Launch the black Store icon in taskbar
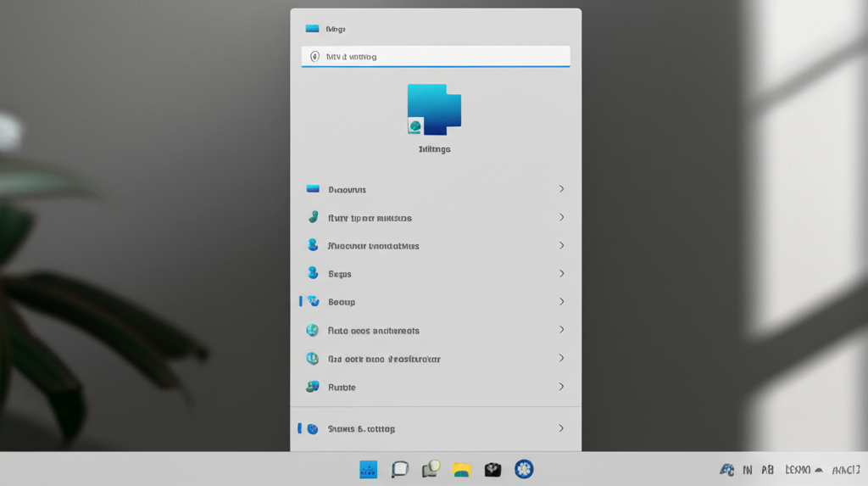Screen dimensions: 868x486 tap(492, 469)
